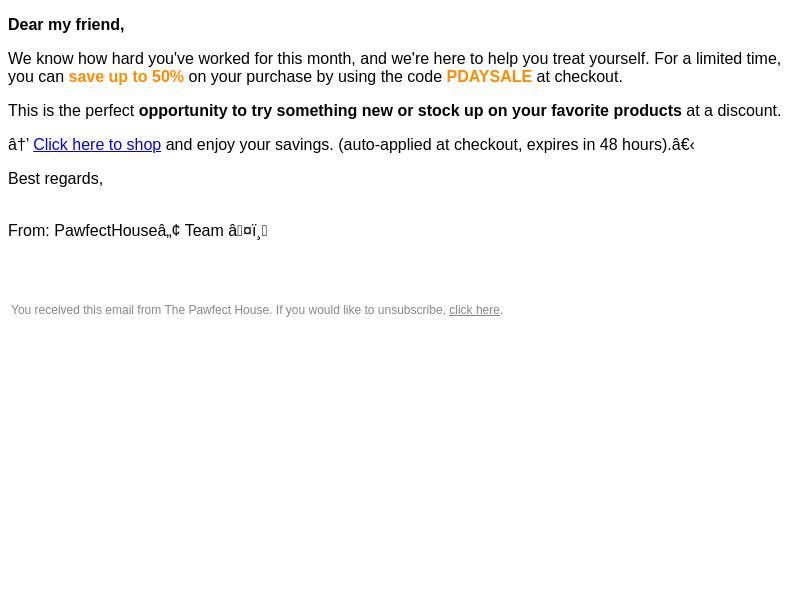This screenshot has height=600, width=800.
Task: Click the orange "save up to 50%" text
Action: pos(126,77)
